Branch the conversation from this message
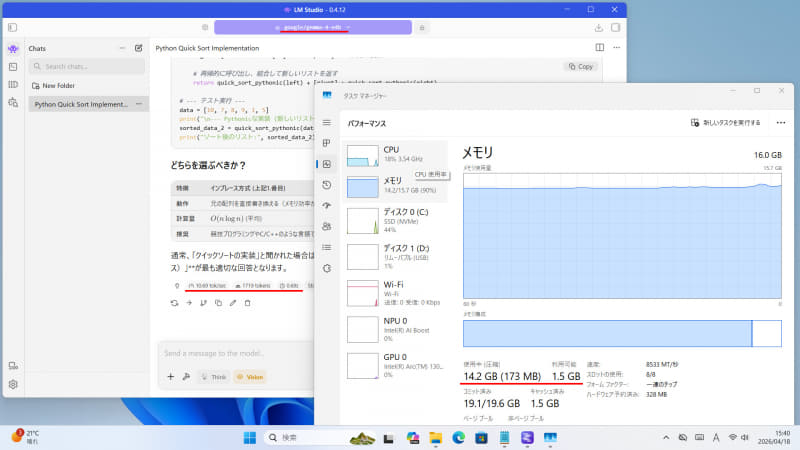The width and height of the screenshot is (800, 450). 204,303
